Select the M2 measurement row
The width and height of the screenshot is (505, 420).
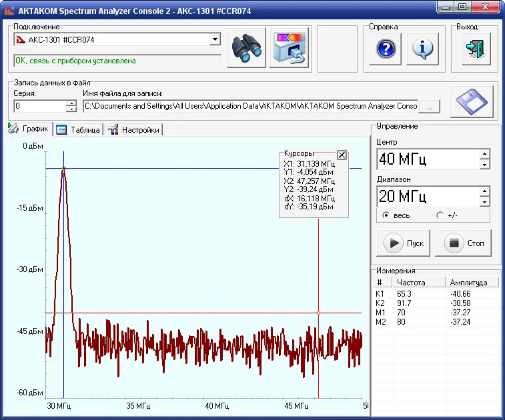coord(436,321)
